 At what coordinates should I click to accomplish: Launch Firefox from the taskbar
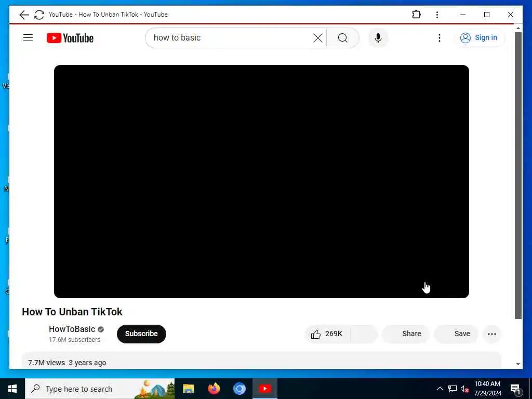click(x=214, y=389)
